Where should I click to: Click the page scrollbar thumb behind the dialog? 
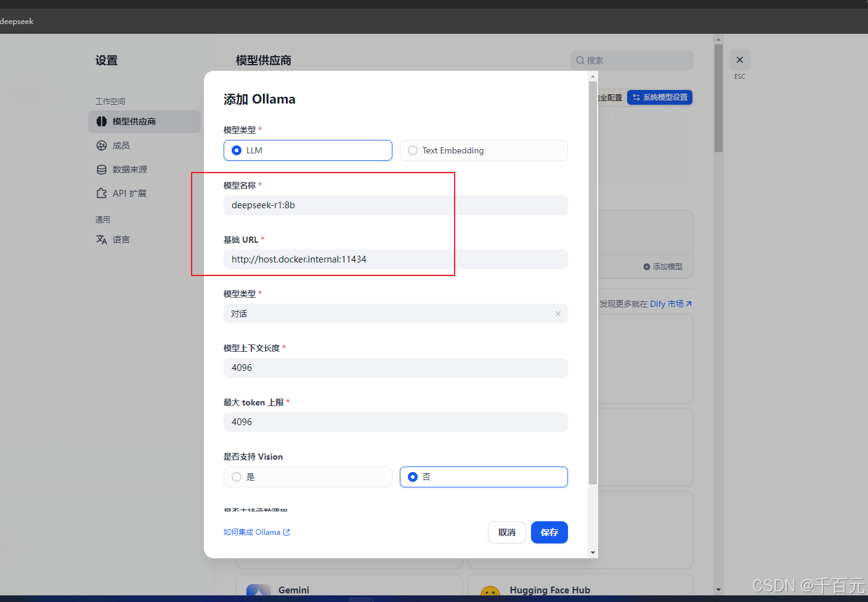[x=718, y=98]
